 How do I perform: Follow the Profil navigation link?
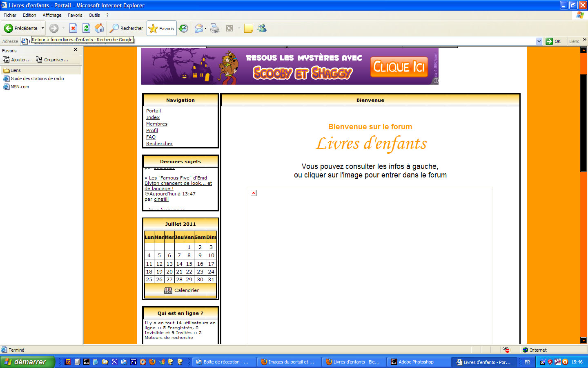152,130
